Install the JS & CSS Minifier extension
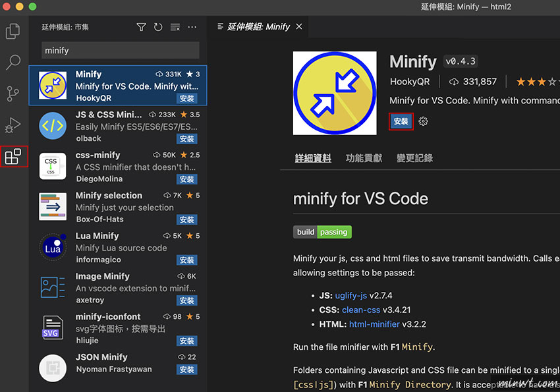 (x=187, y=138)
